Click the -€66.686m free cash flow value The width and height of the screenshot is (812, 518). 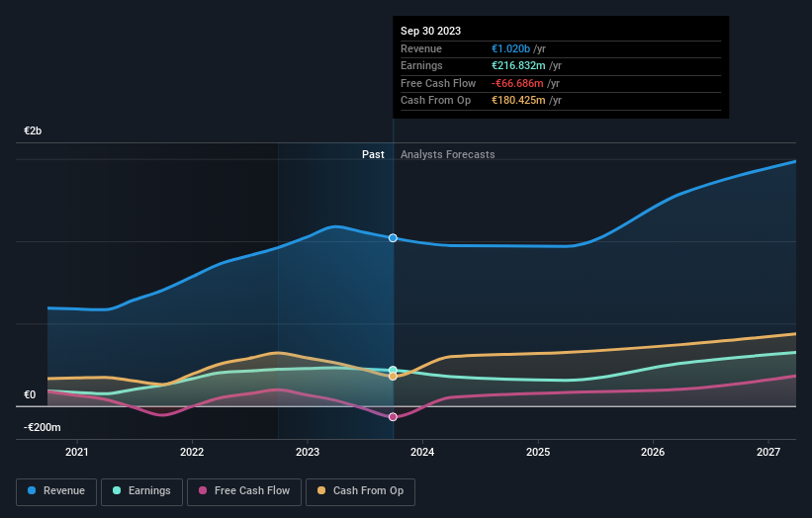(517, 83)
